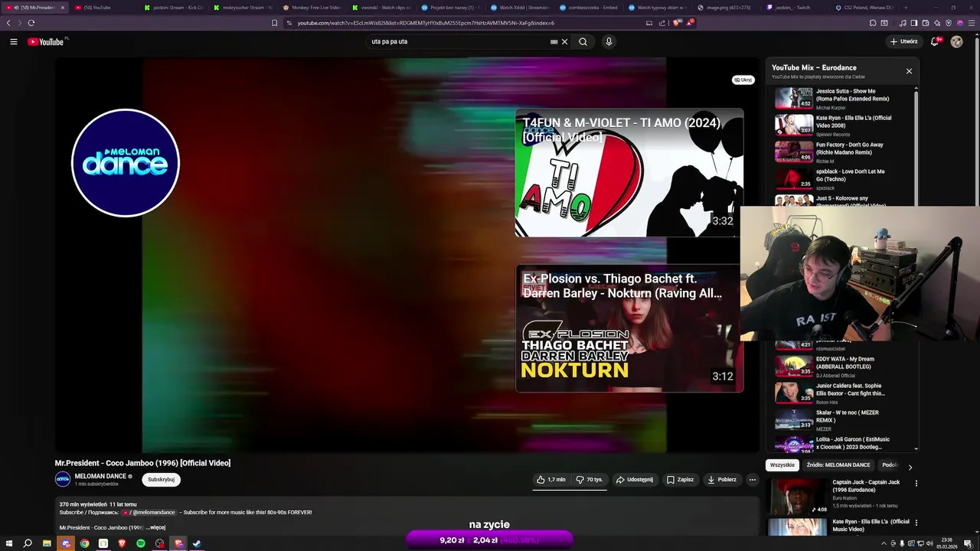Open Chrome from the taskbar
980x551 pixels.
(84, 543)
